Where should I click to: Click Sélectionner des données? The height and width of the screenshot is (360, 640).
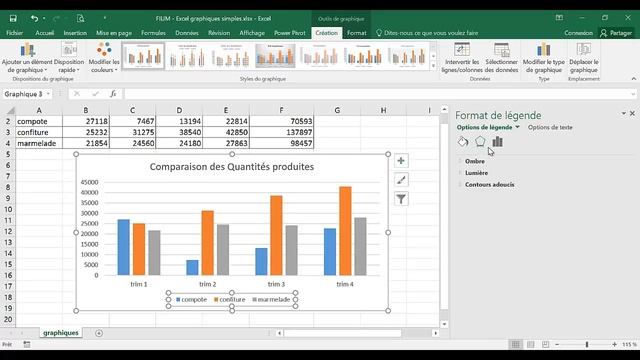tap(502, 58)
